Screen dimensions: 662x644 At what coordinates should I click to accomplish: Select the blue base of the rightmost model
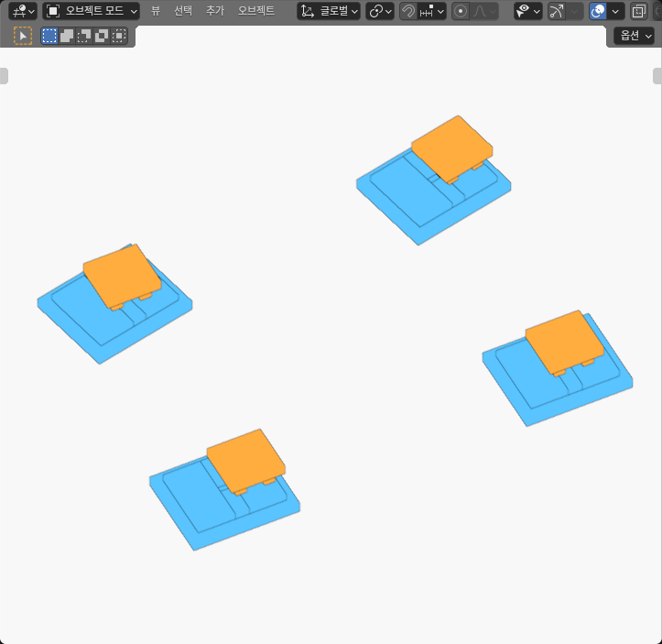[527, 380]
